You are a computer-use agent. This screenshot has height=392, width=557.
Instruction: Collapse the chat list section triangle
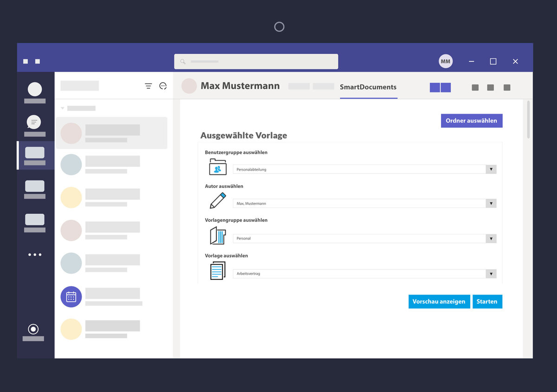[x=63, y=108]
